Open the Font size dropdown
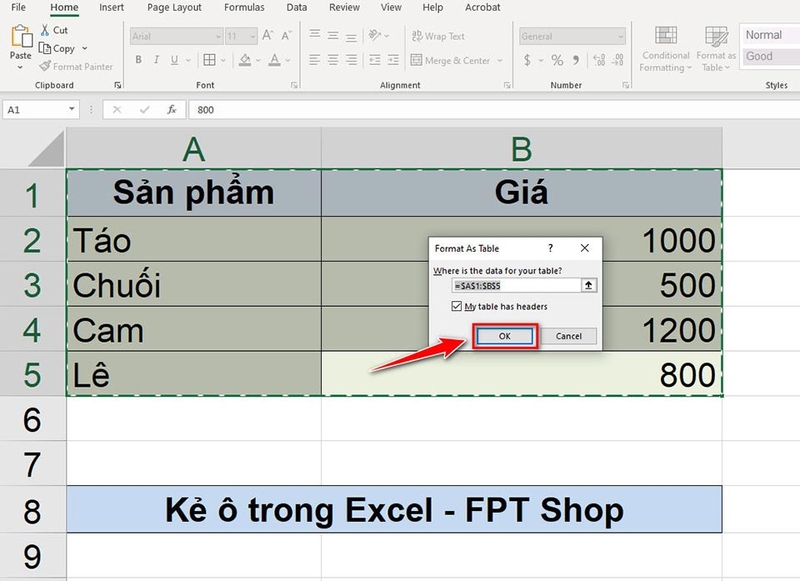Viewport: 800px width, 581px height. pos(252,35)
